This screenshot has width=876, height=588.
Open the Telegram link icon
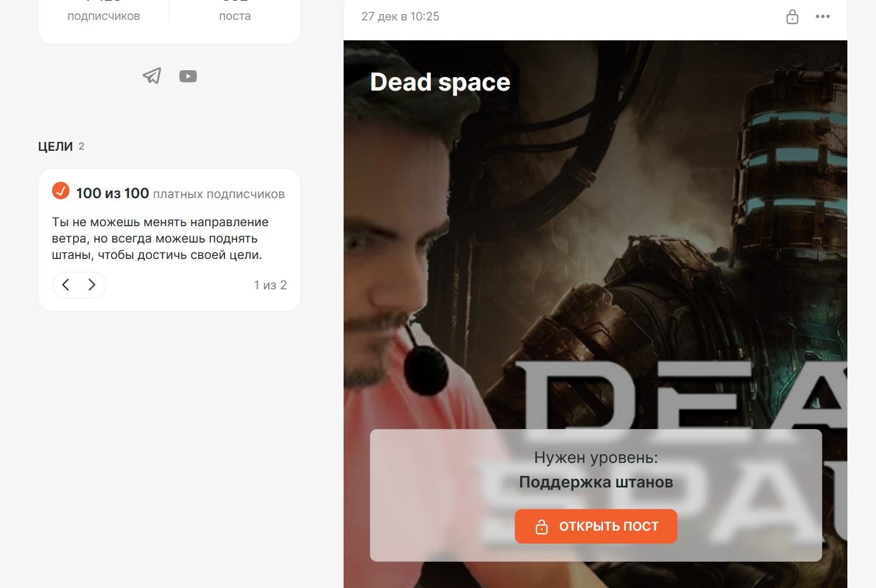point(152,76)
